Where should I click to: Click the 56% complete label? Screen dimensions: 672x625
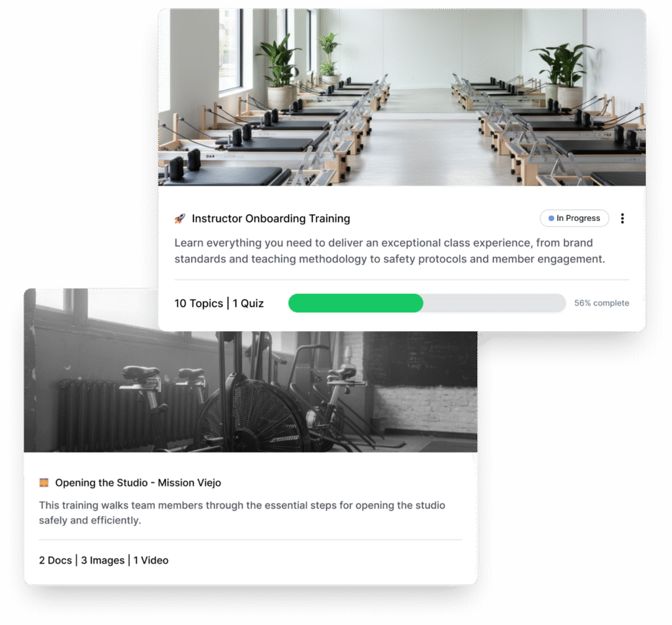[x=602, y=303]
